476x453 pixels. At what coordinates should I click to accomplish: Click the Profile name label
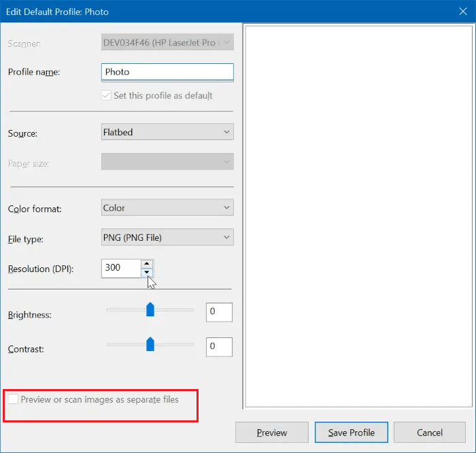pos(34,72)
